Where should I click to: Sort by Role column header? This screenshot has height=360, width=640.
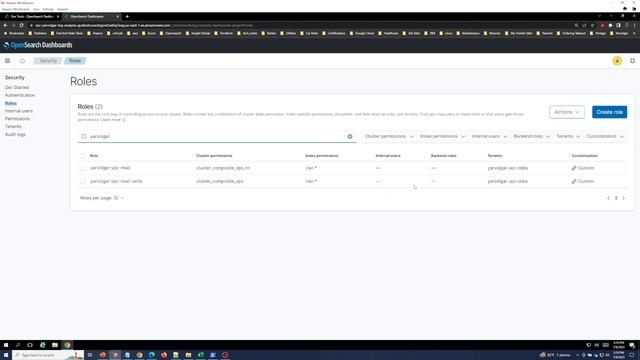point(94,156)
